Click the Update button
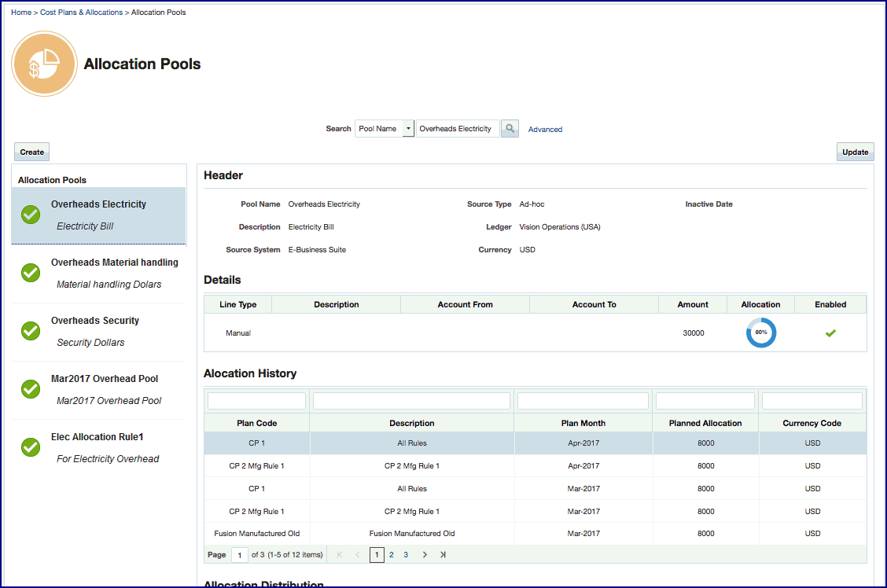The width and height of the screenshot is (887, 588). pos(856,152)
